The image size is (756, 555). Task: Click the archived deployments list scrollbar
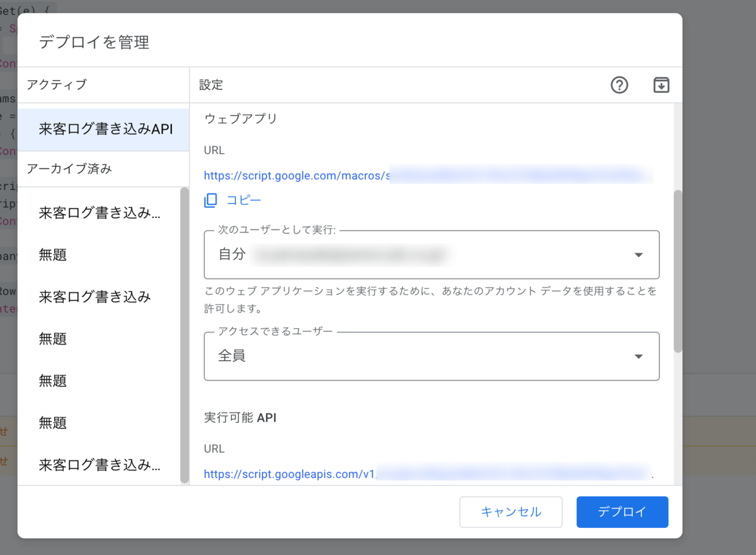tap(184, 334)
